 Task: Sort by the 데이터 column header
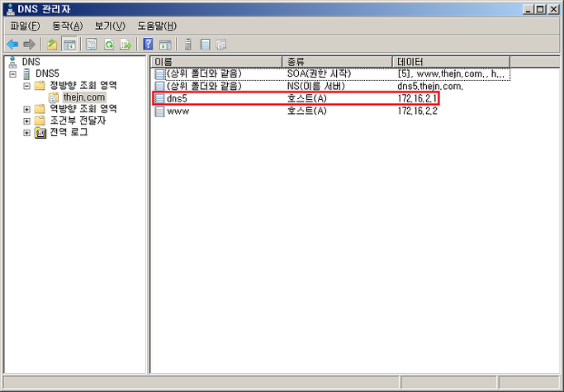pyautogui.click(x=451, y=62)
